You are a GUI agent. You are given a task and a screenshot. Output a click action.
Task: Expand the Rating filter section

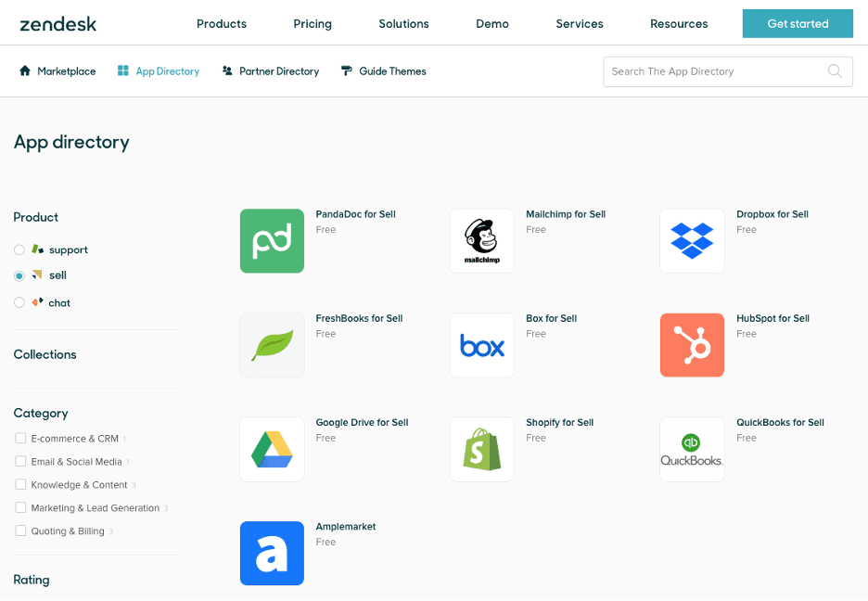pyautogui.click(x=32, y=580)
